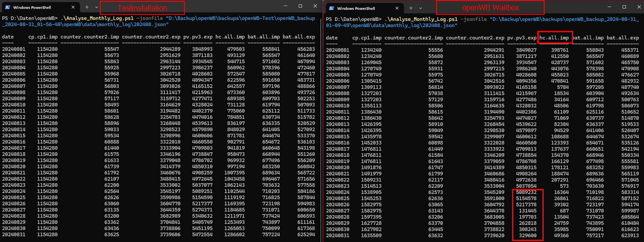The image size is (644, 242).
Task: Add a new tab in the openWB Wallbox terminal
Action: pyautogui.click(x=411, y=8)
